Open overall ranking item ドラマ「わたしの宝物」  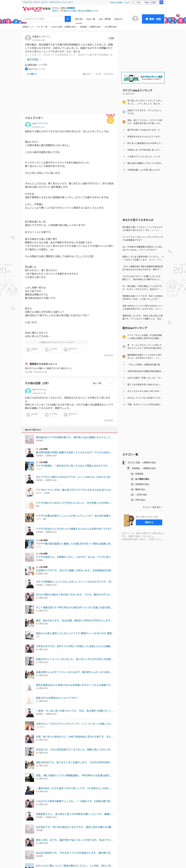click(x=144, y=337)
